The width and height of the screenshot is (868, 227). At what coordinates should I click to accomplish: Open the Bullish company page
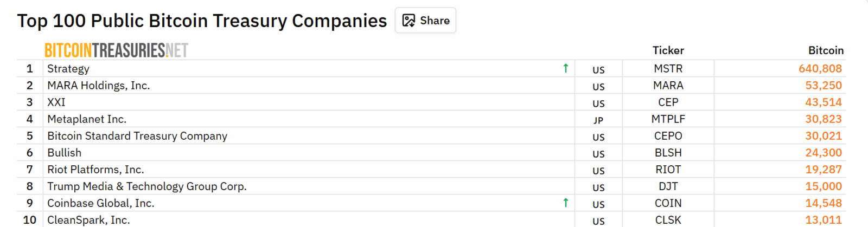pyautogui.click(x=65, y=153)
